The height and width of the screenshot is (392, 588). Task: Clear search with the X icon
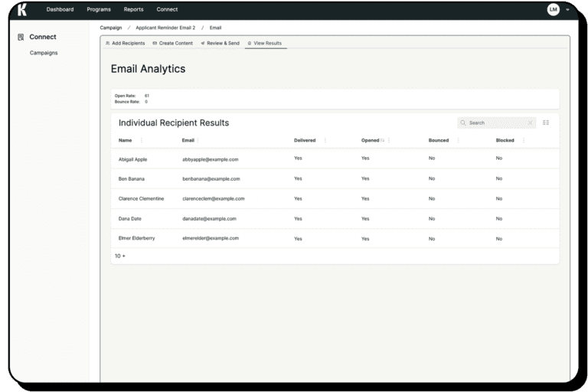click(530, 122)
